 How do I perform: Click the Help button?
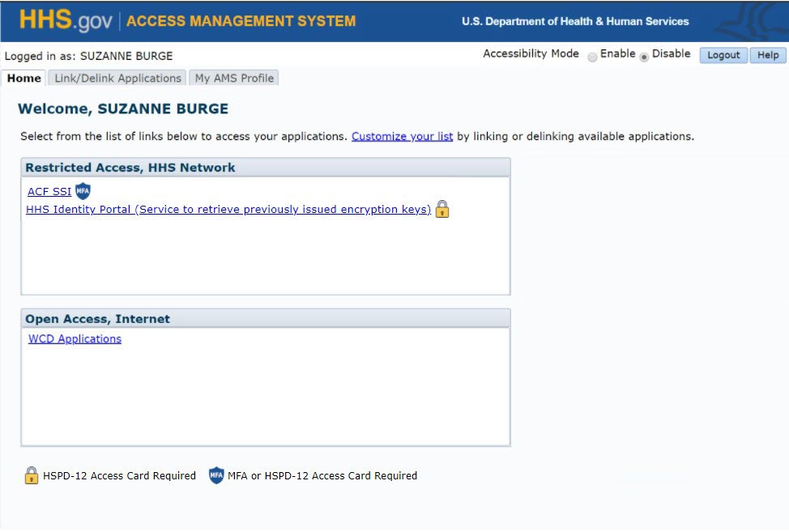[767, 55]
